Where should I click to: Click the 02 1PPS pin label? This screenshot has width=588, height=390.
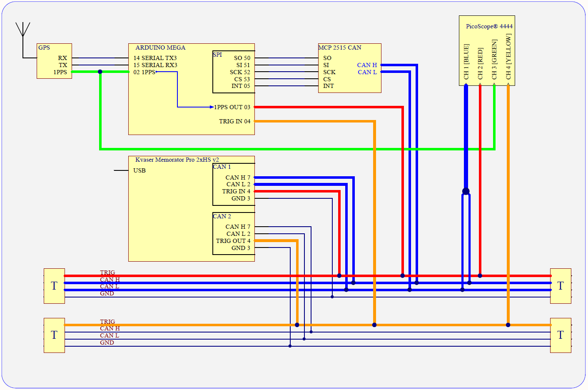pos(144,72)
